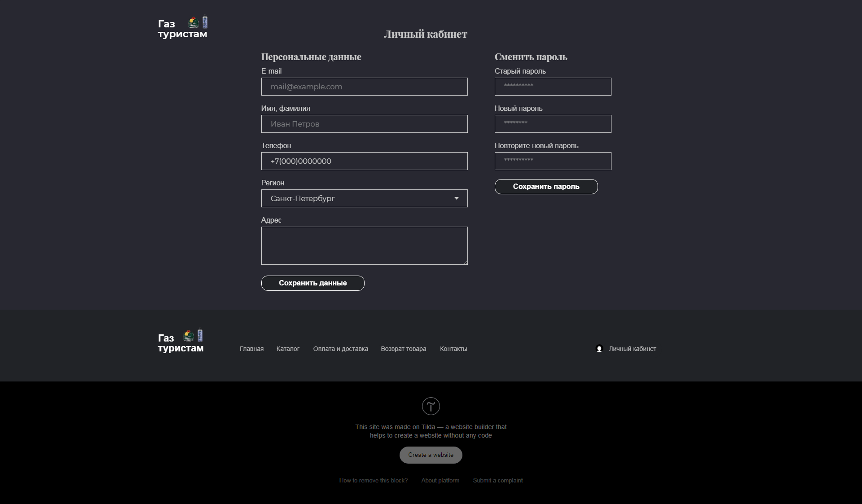Click inside the Адрес text area
862x504 pixels.
364,245
